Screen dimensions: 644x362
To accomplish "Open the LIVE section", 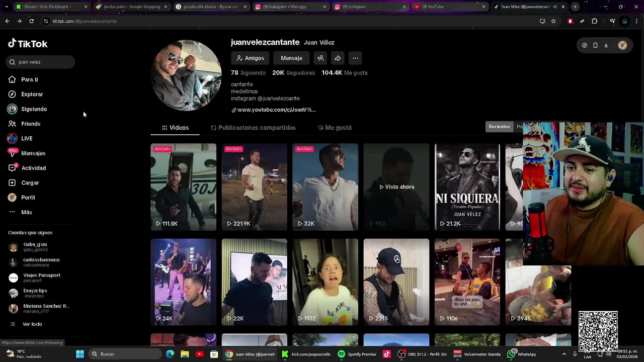I will tap(26, 138).
